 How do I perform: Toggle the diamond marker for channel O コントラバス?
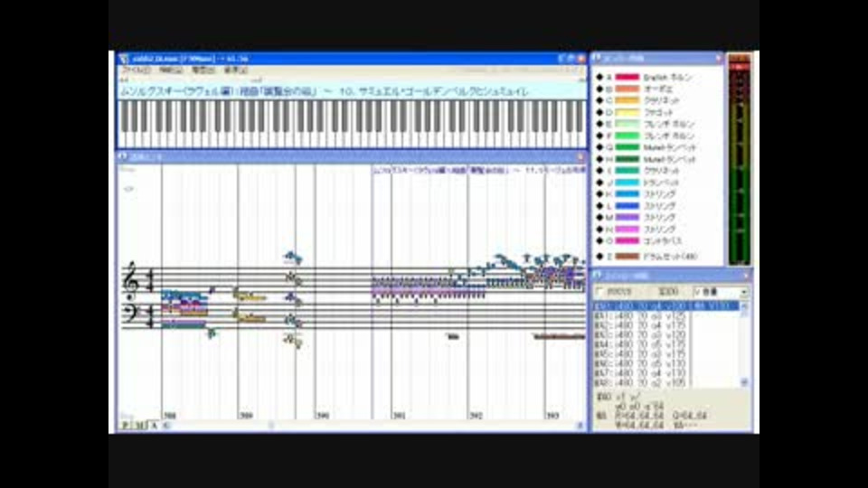tap(599, 240)
